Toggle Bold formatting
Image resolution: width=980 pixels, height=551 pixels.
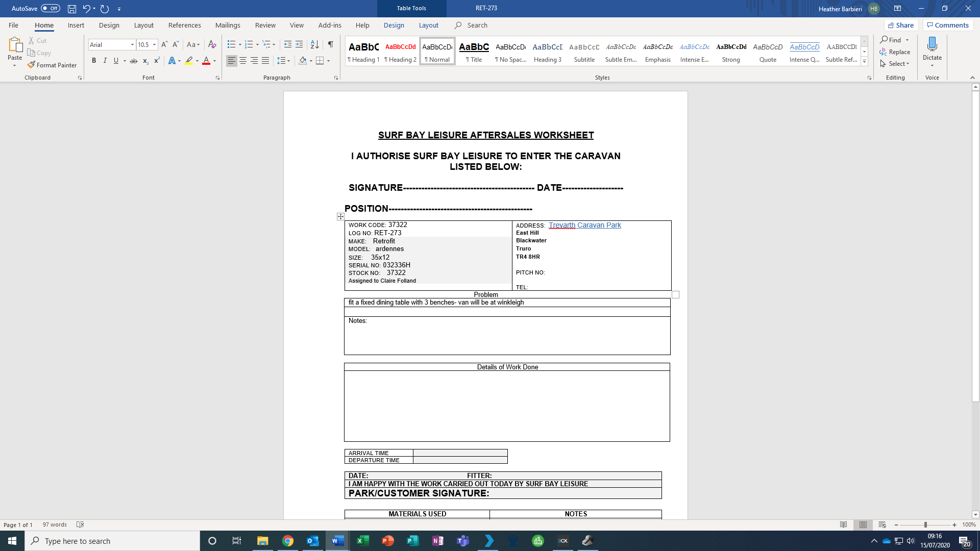pyautogui.click(x=94, y=61)
